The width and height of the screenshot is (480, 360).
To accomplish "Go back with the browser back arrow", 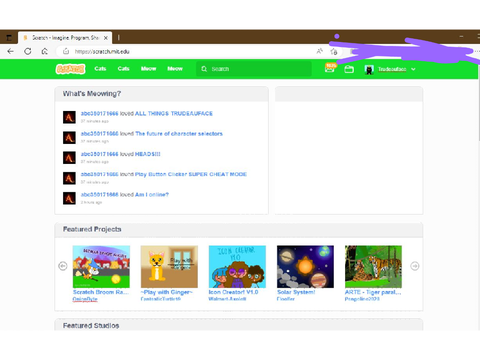I will 11,51.
